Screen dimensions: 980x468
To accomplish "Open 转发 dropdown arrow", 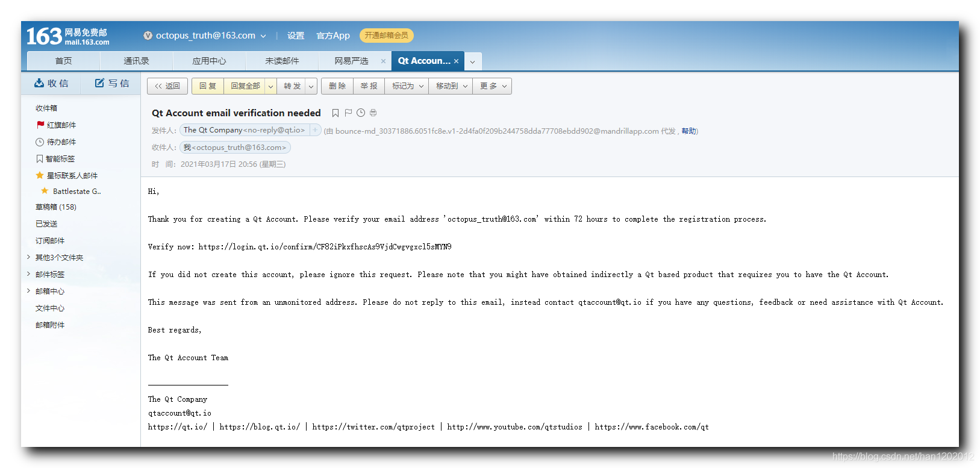I will pyautogui.click(x=311, y=86).
